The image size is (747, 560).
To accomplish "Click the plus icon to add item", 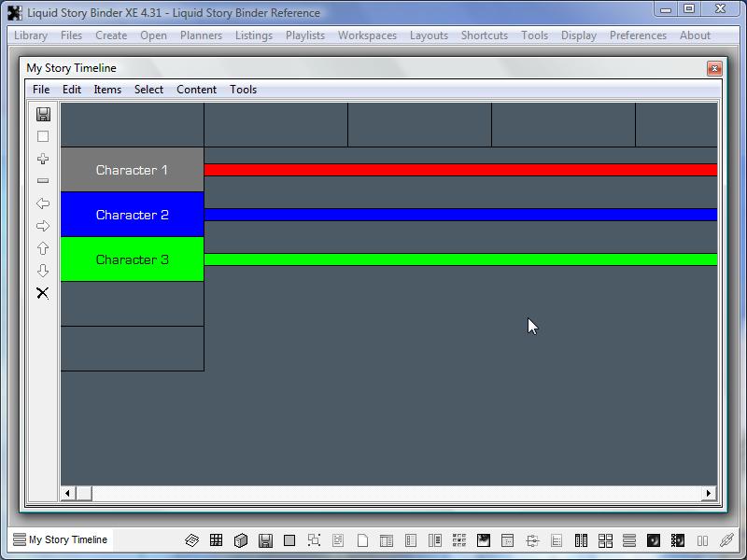I will (43, 159).
